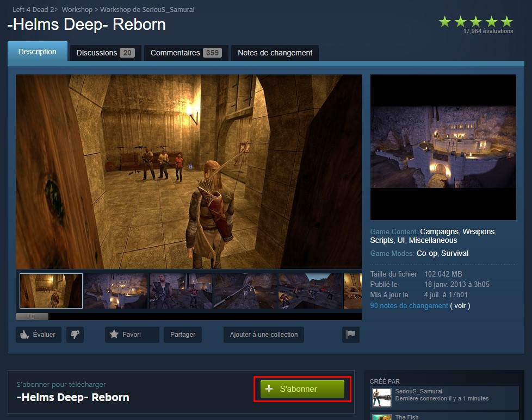This screenshot has height=420, width=532.
Task: Click the Co-op game mode tag
Action: tap(427, 253)
